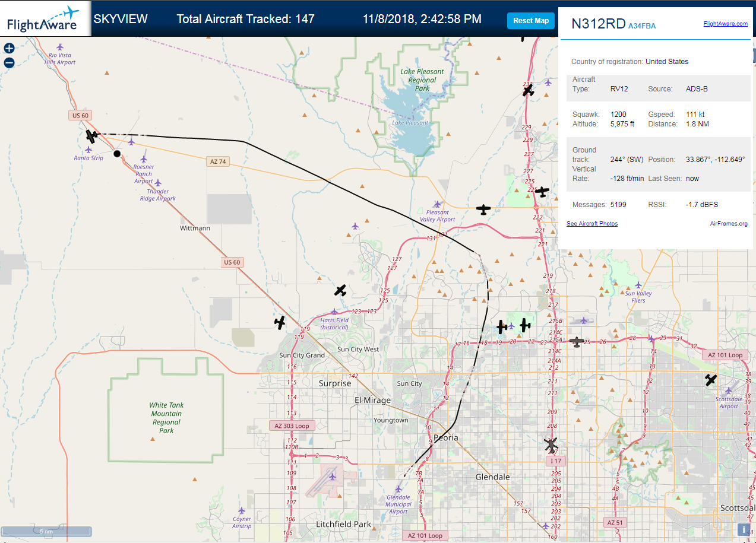The width and height of the screenshot is (756, 543).
Task: Click the RV12 aircraft type value
Action: (x=619, y=89)
